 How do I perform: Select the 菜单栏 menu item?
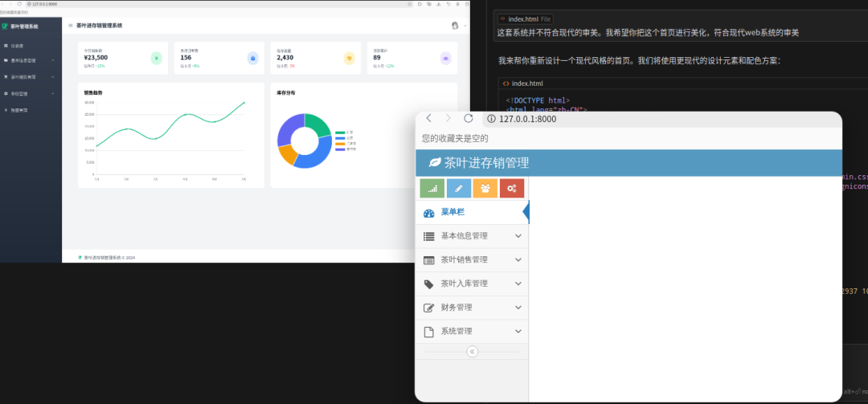point(473,213)
